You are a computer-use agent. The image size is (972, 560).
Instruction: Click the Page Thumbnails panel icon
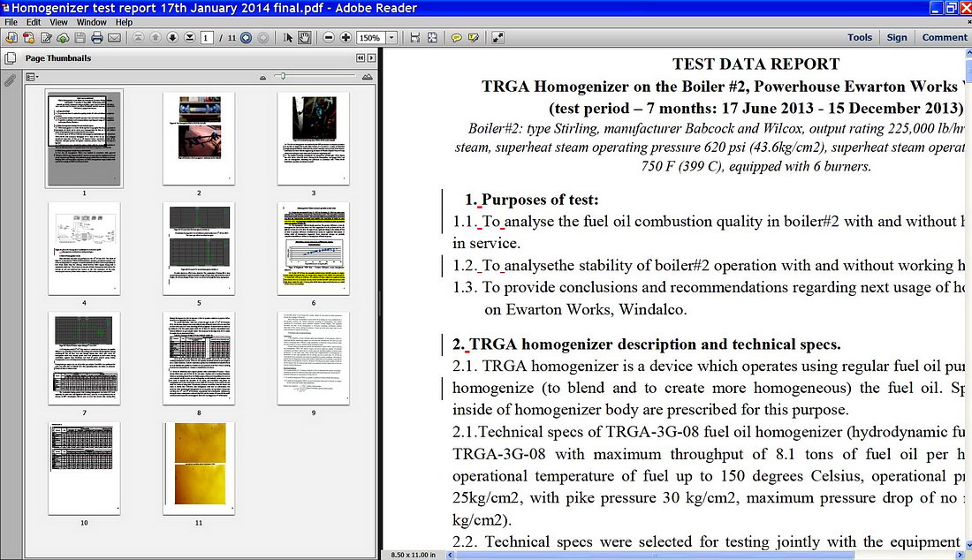[x=10, y=59]
